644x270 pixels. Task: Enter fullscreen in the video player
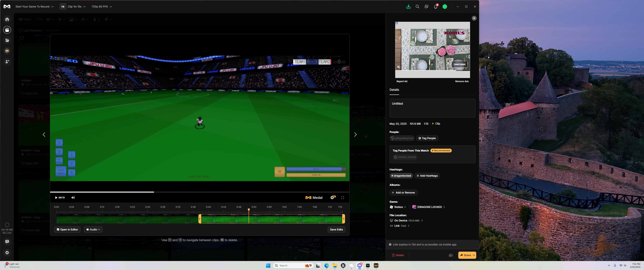343,198
